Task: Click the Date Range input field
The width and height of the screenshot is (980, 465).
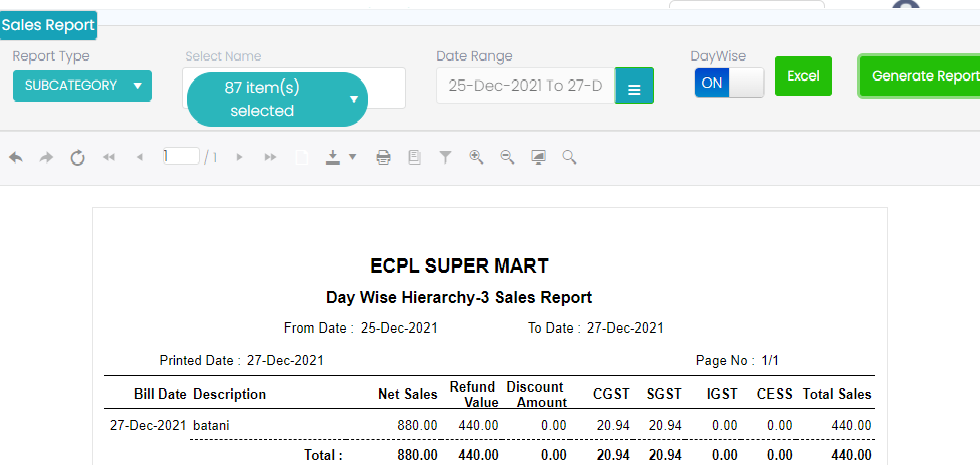Action: pyautogui.click(x=525, y=86)
